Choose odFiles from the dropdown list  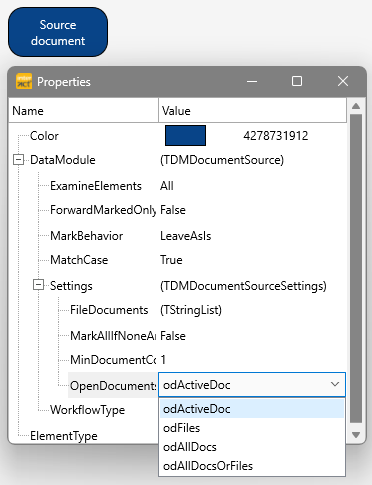[252, 428]
